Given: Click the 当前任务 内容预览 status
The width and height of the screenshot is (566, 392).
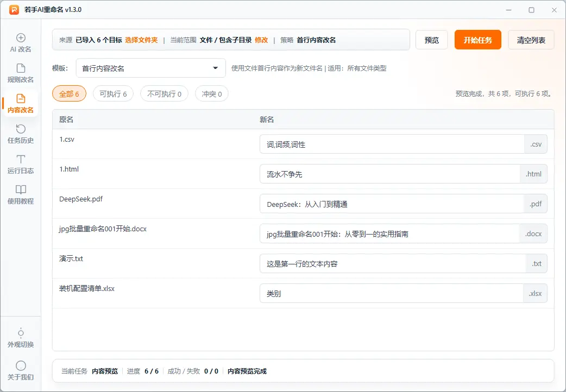Looking at the screenshot, I should coord(90,371).
